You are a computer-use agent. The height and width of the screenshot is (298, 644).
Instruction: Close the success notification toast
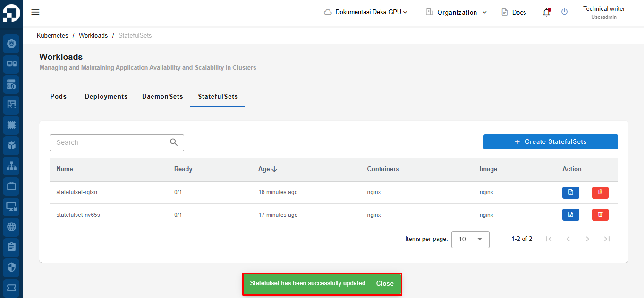385,284
